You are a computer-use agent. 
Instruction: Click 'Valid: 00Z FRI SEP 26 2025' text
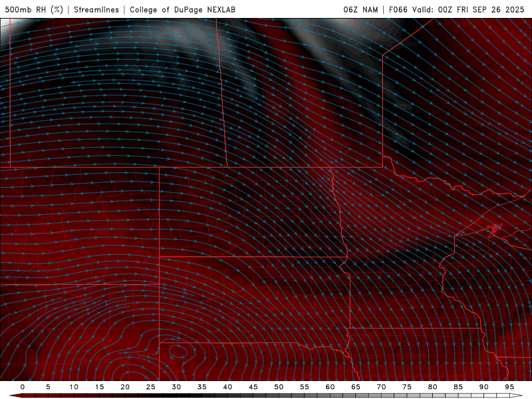coord(468,9)
